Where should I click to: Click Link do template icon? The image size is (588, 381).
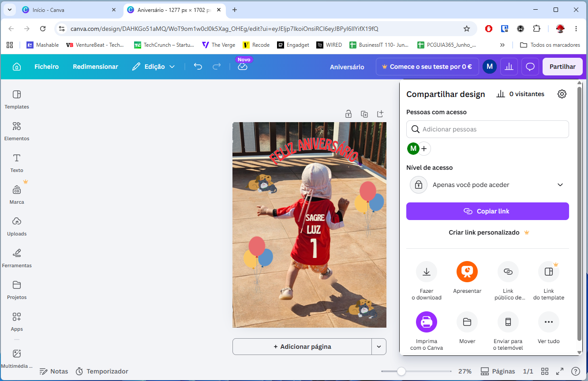click(549, 272)
